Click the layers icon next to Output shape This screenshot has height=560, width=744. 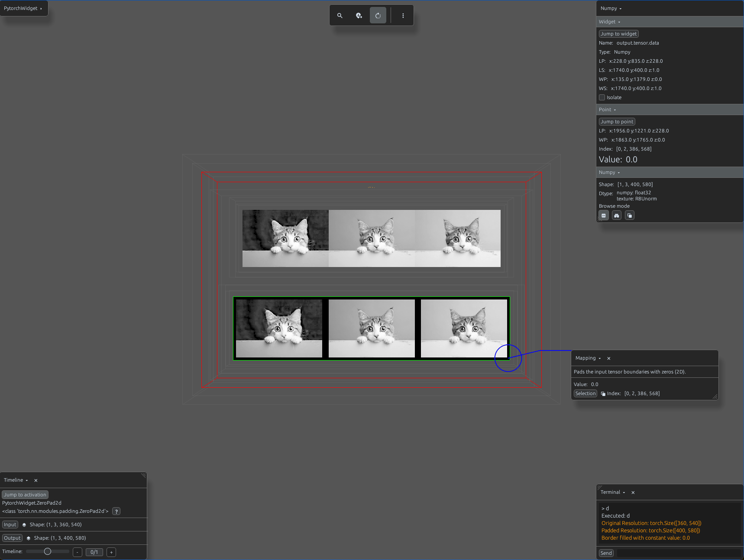pyautogui.click(x=29, y=538)
